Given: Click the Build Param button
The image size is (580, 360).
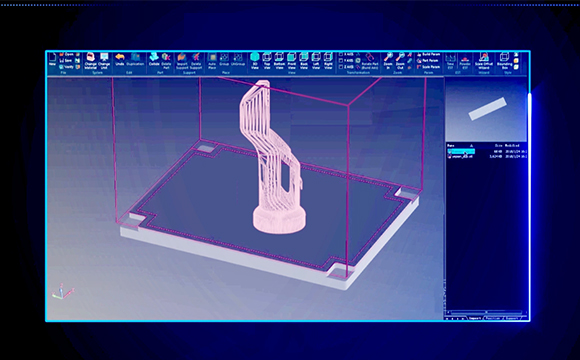Looking at the screenshot, I should click(429, 54).
